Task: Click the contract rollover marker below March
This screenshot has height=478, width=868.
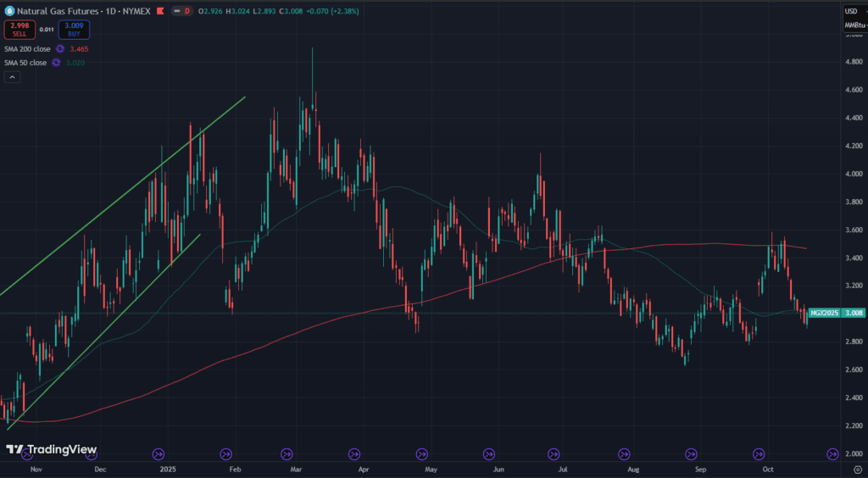Action: point(286,453)
